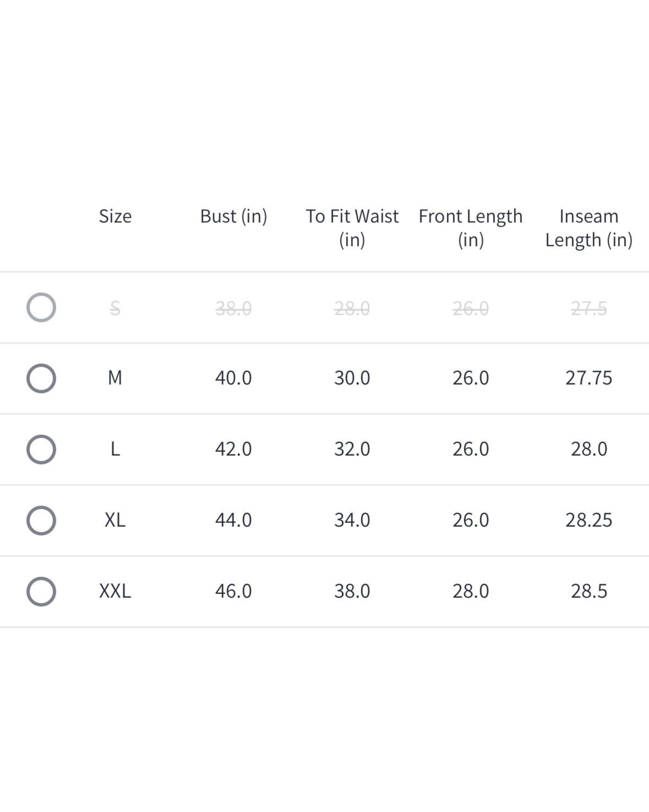The height and width of the screenshot is (812, 649).
Task: Click the Front Length column header
Action: click(471, 228)
